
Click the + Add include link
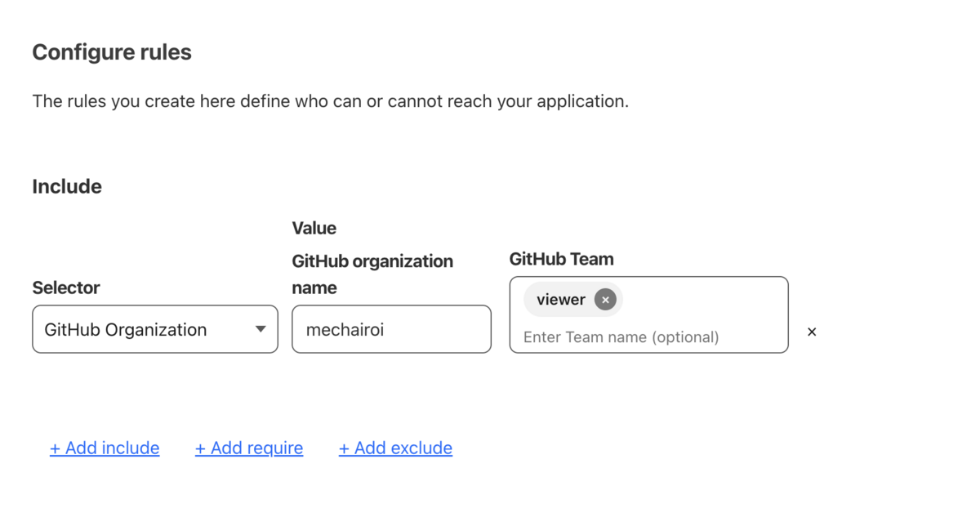click(x=105, y=448)
